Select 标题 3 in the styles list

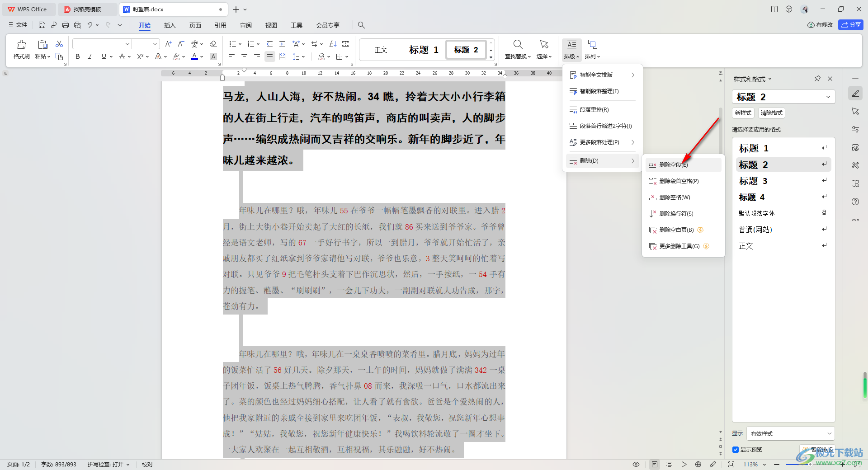(x=783, y=181)
